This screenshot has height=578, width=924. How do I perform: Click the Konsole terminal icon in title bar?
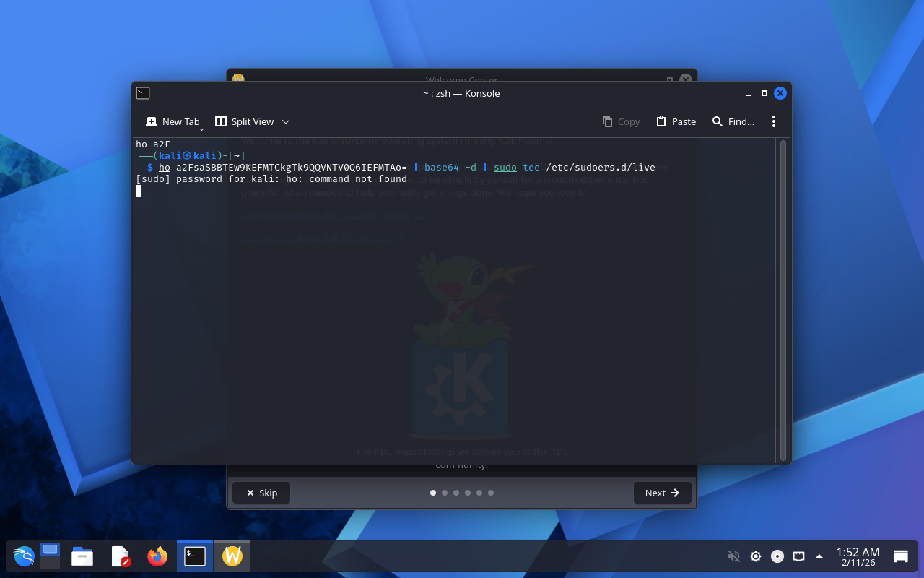tap(143, 93)
